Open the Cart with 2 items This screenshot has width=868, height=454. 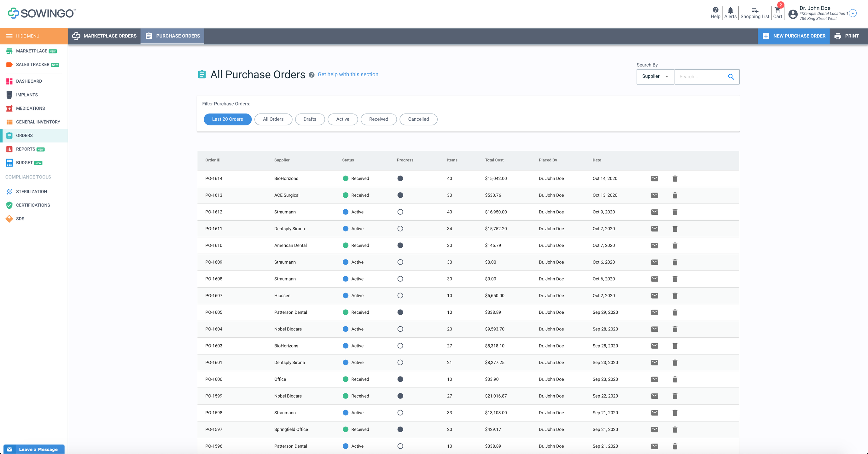click(x=778, y=13)
